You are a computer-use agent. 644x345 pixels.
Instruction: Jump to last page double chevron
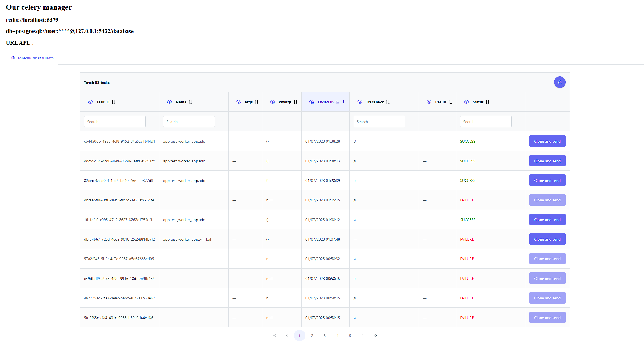[375, 336]
